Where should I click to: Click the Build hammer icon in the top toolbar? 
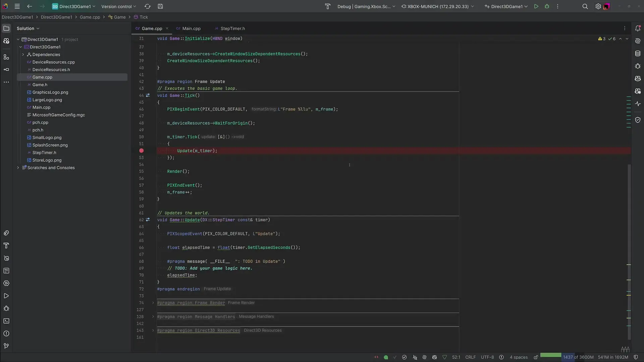pyautogui.click(x=328, y=6)
